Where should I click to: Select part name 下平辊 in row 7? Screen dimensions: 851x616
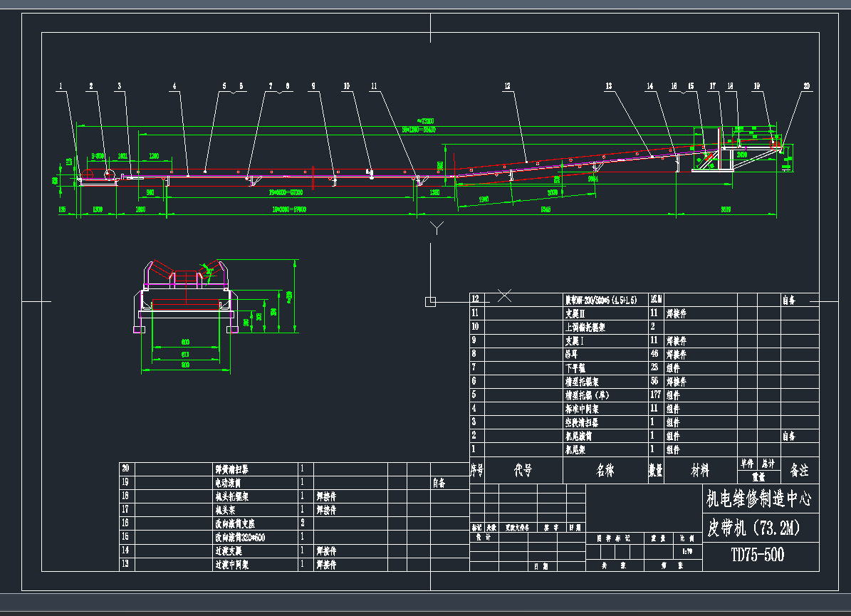[x=575, y=368]
